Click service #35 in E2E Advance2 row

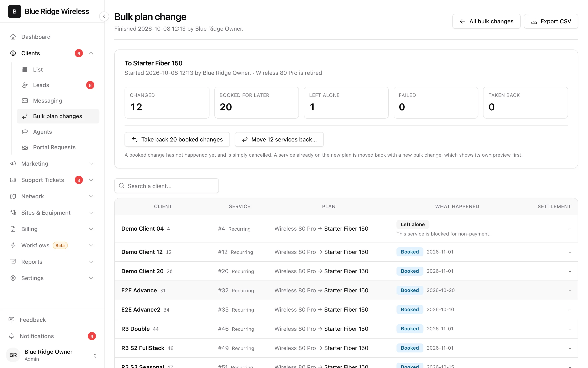tap(223, 310)
